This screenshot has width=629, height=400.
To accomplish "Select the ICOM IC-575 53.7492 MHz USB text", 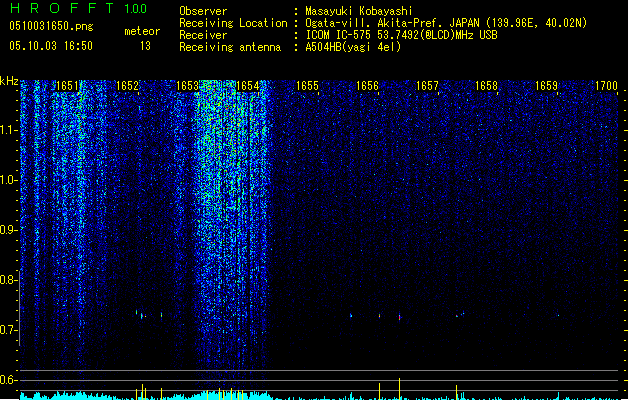I will 401,35.
